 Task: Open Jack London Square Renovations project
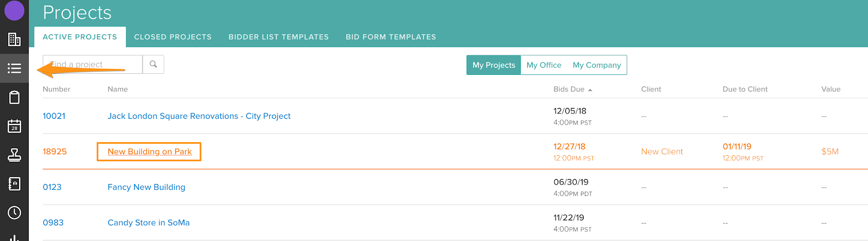pyautogui.click(x=199, y=116)
